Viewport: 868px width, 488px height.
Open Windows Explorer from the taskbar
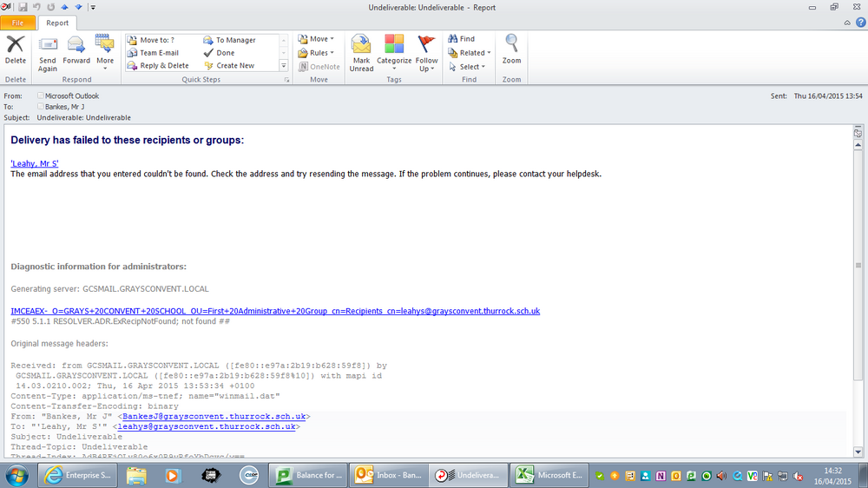pyautogui.click(x=136, y=475)
